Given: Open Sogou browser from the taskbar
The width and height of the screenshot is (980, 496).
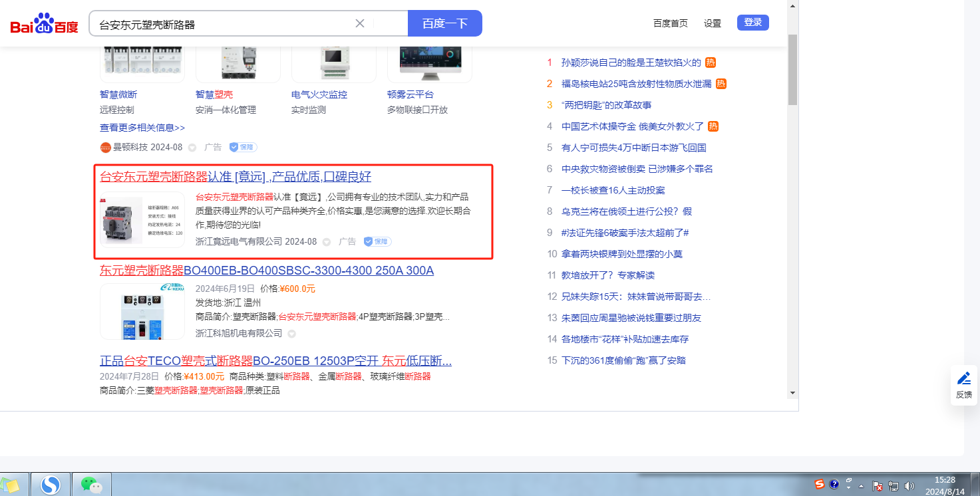Looking at the screenshot, I should click(x=51, y=485).
